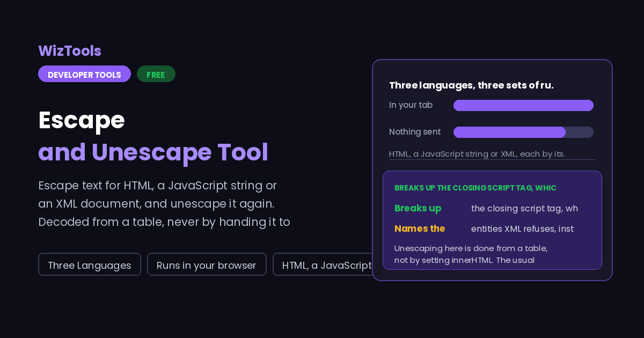
Task: Click 'Escape text for HTML, a JavaScript string' line
Action: point(158,186)
